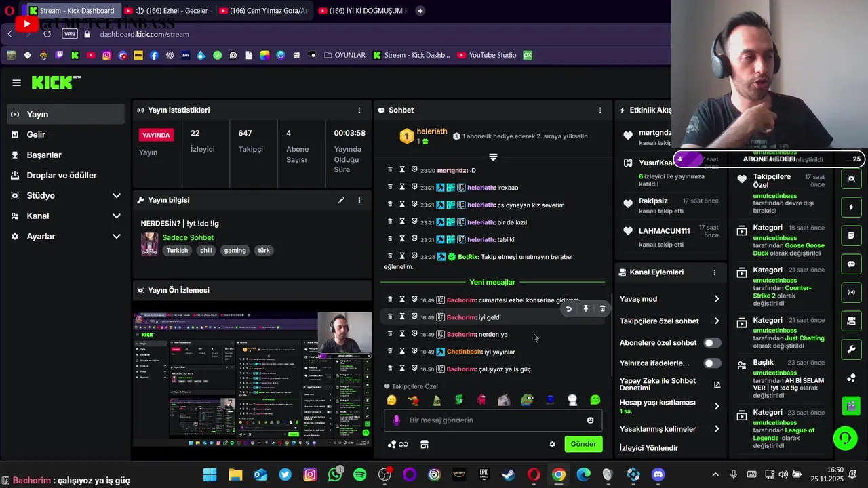
Task: Open Başarılar in the sidebar
Action: [66, 155]
